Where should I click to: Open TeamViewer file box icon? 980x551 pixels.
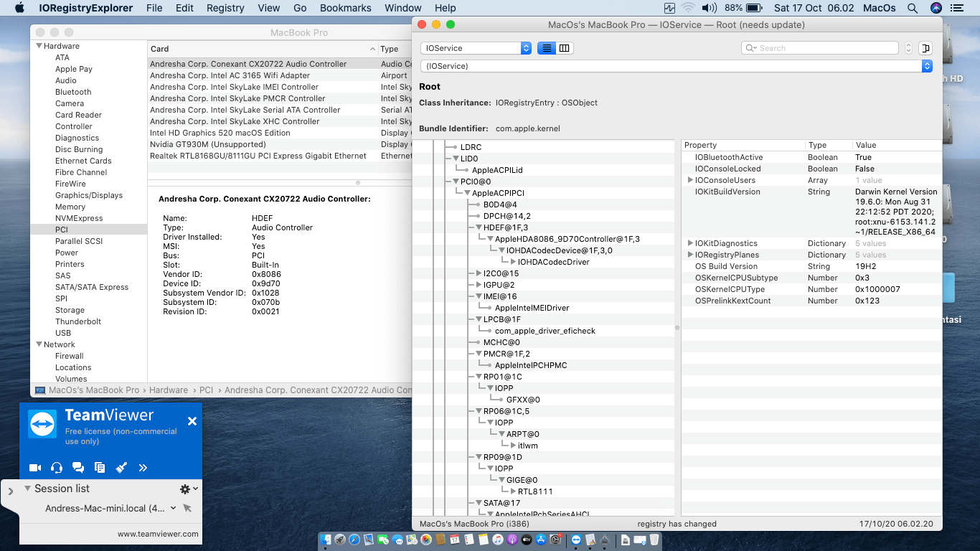point(100,468)
